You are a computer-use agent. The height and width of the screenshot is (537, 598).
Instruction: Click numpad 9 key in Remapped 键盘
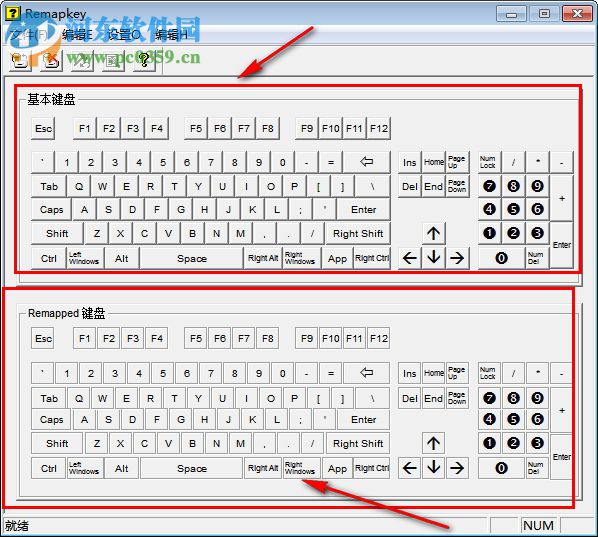537,398
